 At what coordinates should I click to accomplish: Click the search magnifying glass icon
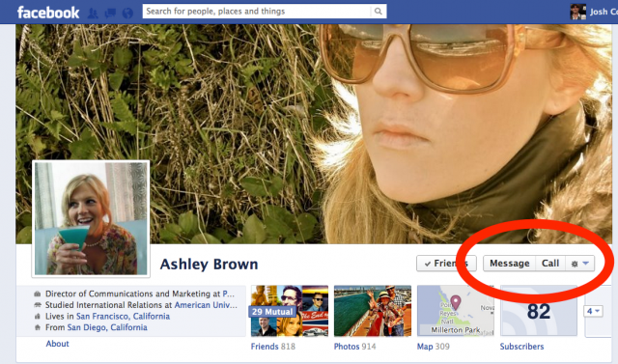378,12
